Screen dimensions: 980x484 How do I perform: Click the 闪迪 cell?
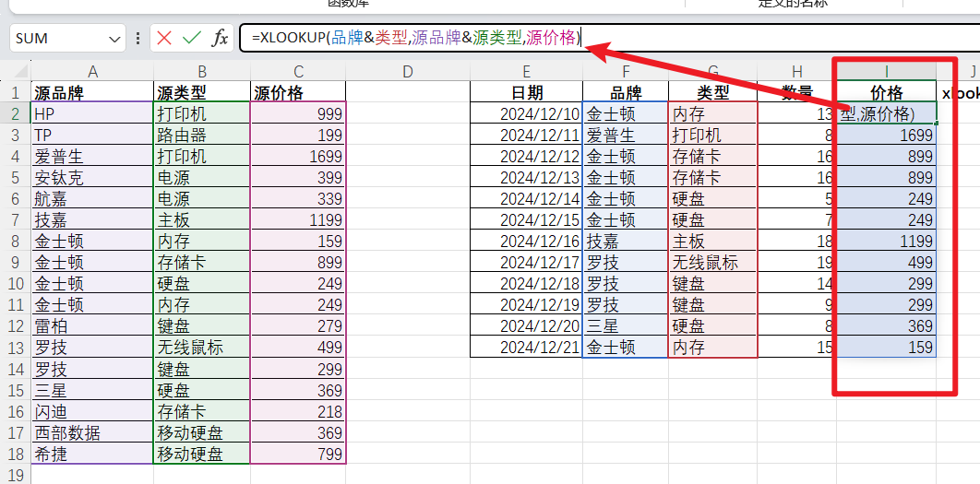pos(92,411)
